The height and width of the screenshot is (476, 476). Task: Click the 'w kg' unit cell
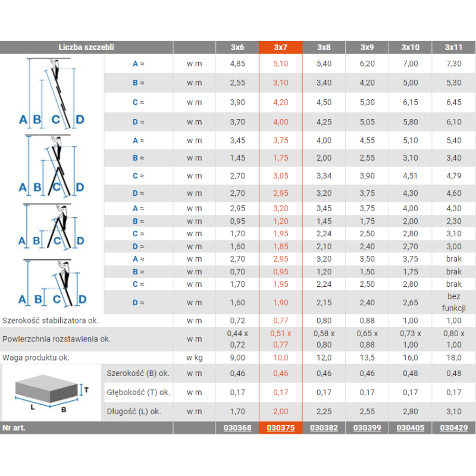[x=195, y=358]
